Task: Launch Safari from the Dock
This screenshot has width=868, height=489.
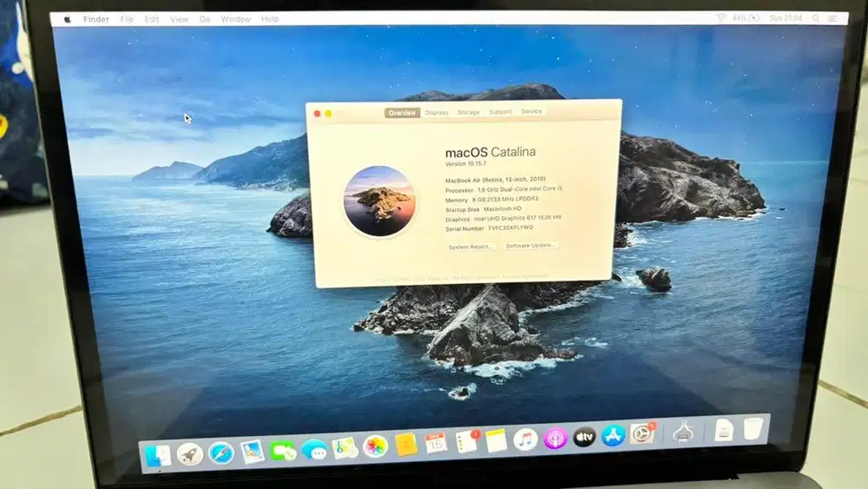Action: (x=220, y=453)
